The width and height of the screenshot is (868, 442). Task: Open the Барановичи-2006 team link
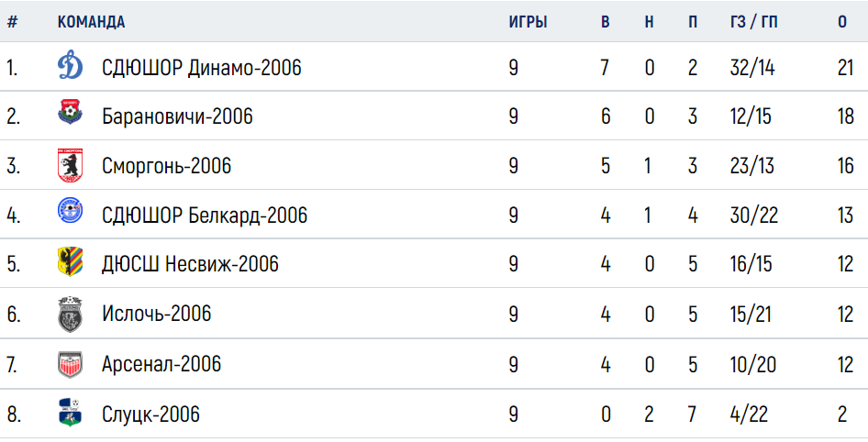pos(177,116)
